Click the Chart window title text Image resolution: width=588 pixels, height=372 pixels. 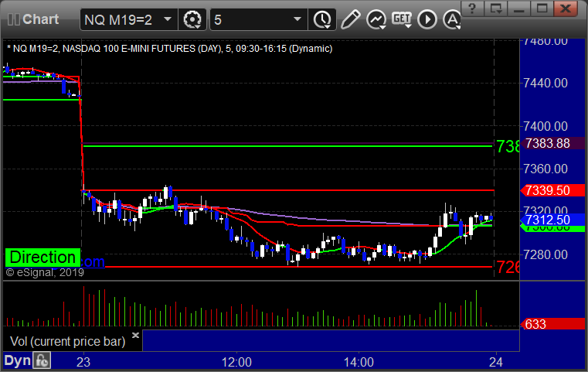point(40,19)
